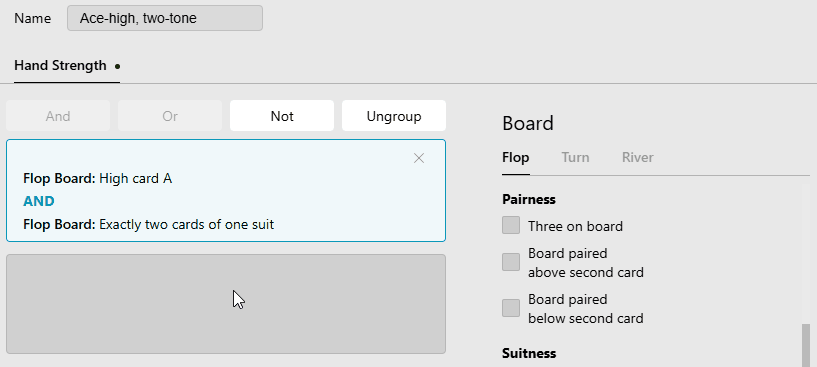Viewport: 817px width, 367px height.
Task: Click the Ungroup button
Action: (394, 116)
